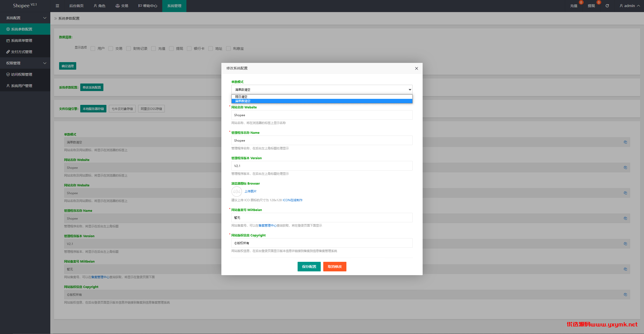644x334 pixels.
Task: Click the refresh icon in top bar
Action: (x=607, y=6)
